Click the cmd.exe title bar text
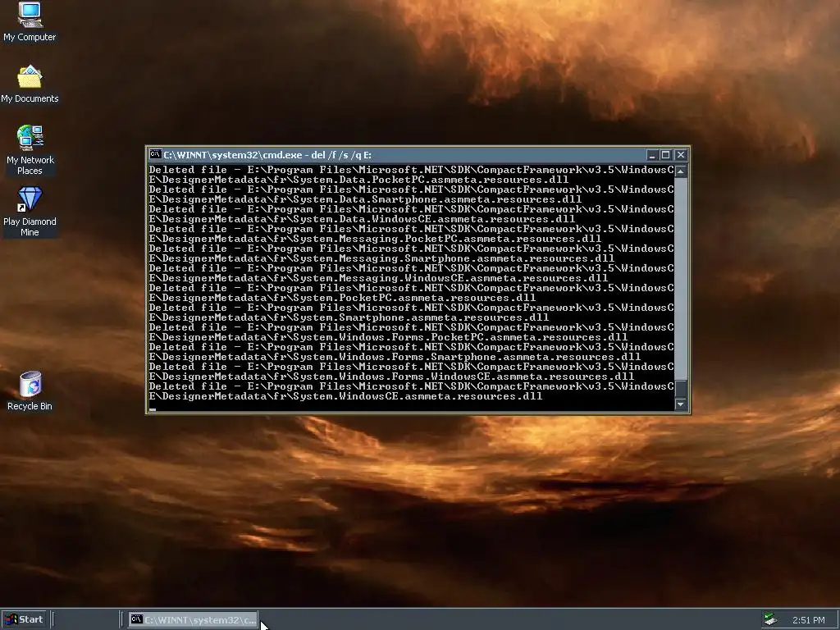The width and height of the screenshot is (840, 630). coord(267,155)
